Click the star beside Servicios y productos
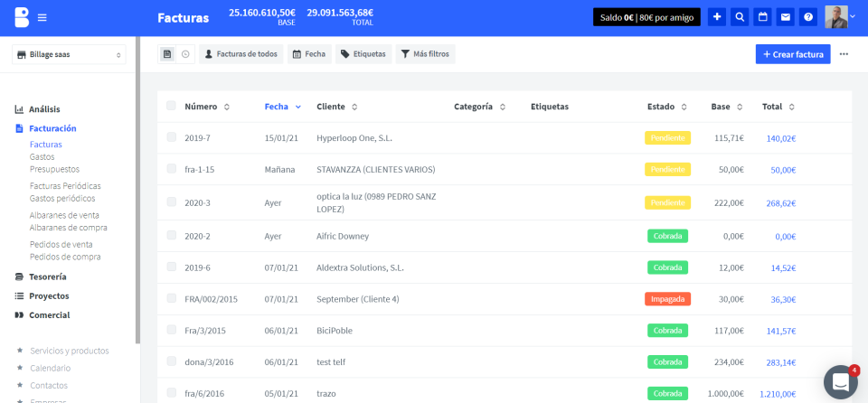The width and height of the screenshot is (868, 403). tap(20, 351)
